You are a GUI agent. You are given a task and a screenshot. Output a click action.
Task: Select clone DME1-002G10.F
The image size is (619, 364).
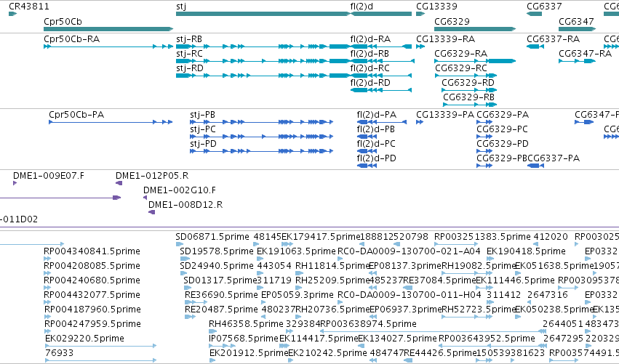[x=145, y=198]
